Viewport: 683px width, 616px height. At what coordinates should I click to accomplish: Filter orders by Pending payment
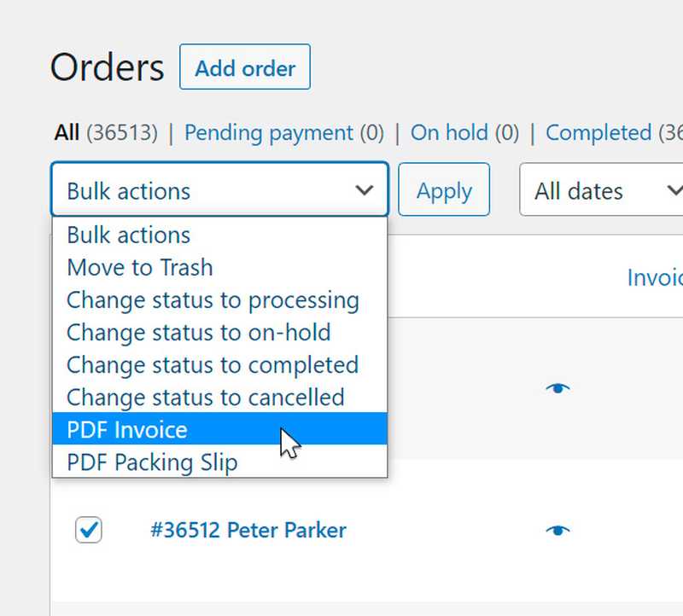268,133
